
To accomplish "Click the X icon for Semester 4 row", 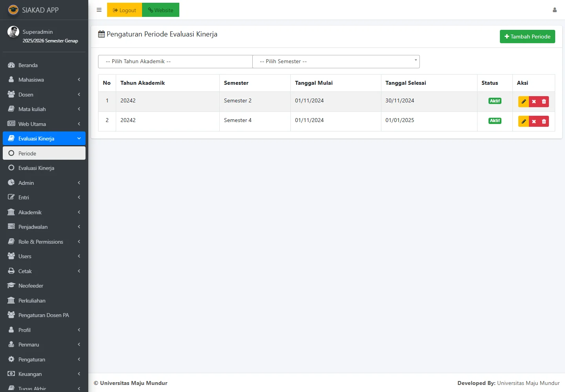I will tap(534, 121).
